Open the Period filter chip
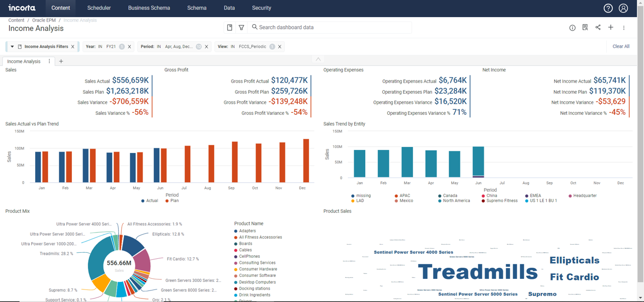This screenshot has height=302, width=644. [175, 47]
